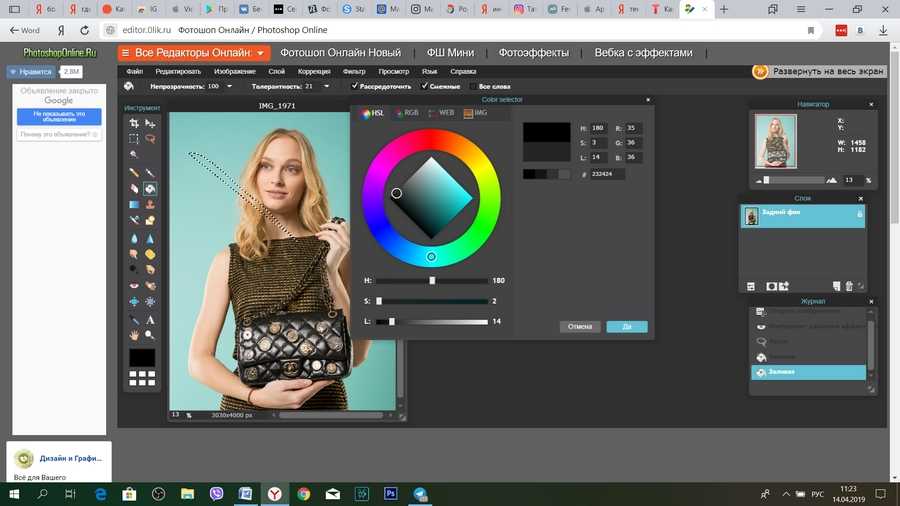Select the Sponge tool
Screen dimensions: 900x506
(150, 254)
